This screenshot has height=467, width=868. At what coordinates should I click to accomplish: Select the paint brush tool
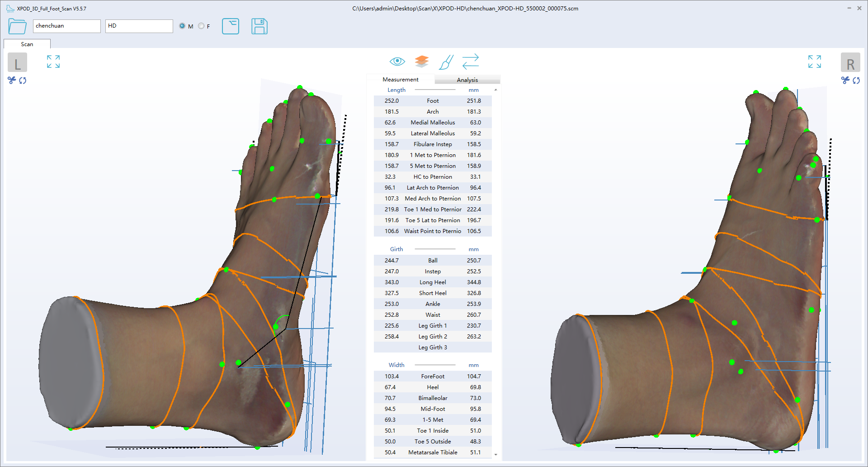[x=446, y=62]
